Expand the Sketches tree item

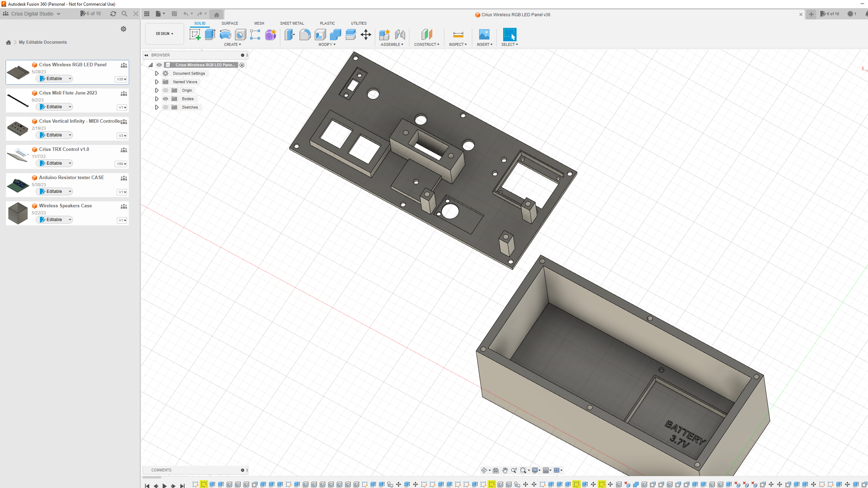tap(157, 106)
